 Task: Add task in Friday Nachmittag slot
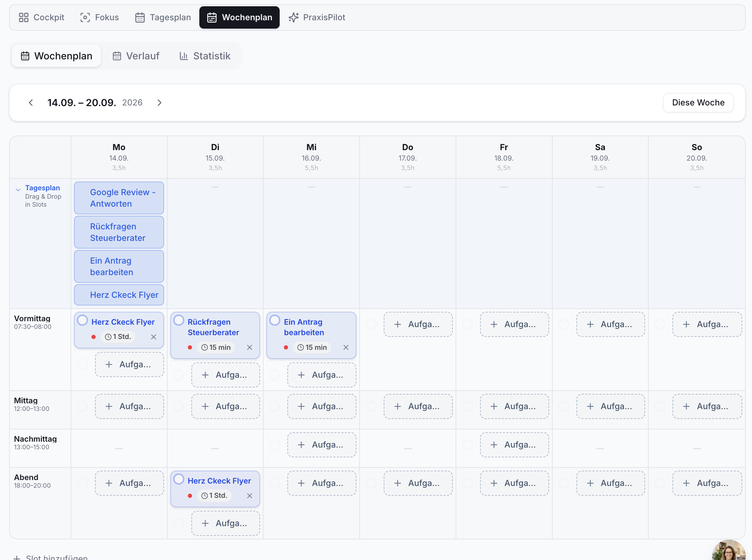click(514, 445)
